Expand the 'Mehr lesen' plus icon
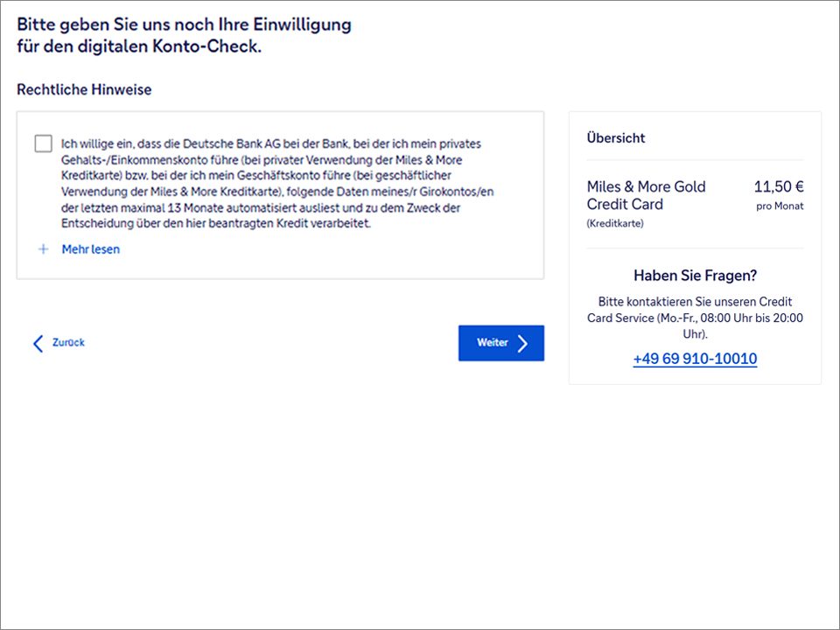This screenshot has height=630, width=840. pos(43,249)
